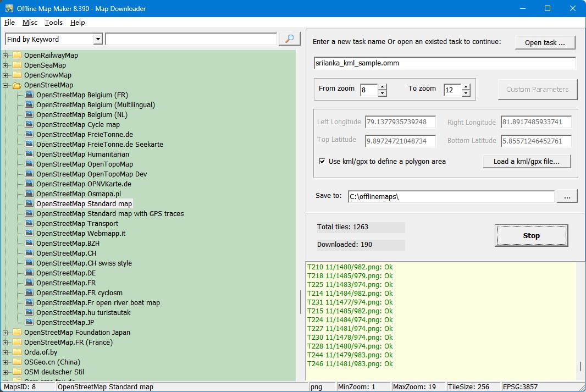586x392 pixels.
Task: Open the Help menu
Action: [78, 23]
